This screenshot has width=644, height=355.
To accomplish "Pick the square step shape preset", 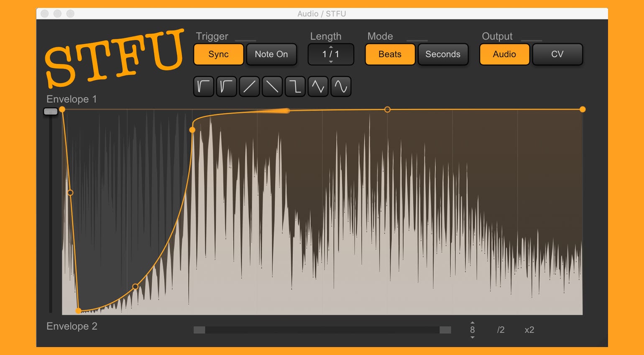I will pyautogui.click(x=295, y=86).
